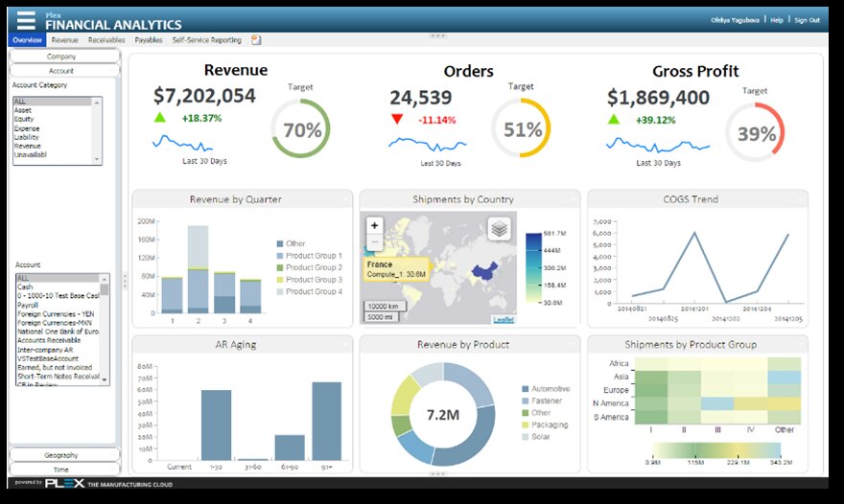Click the map zoom in button
844x504 pixels.
pyautogui.click(x=374, y=225)
